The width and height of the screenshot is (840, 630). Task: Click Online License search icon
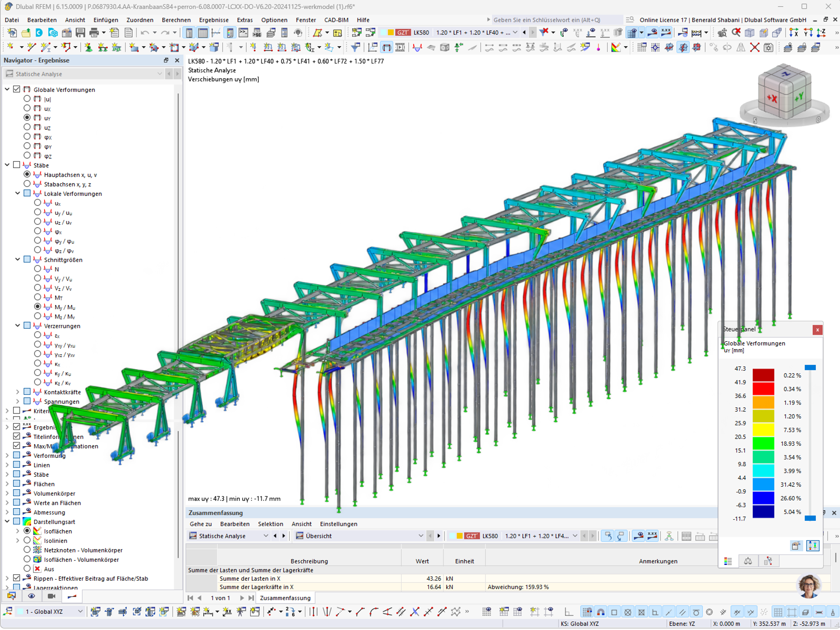(x=630, y=19)
